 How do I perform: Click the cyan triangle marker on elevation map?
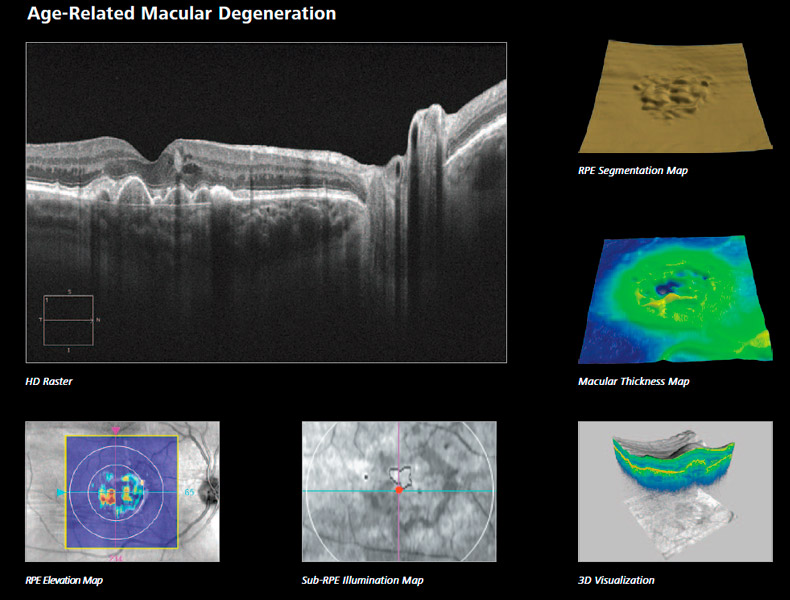[x=63, y=493]
